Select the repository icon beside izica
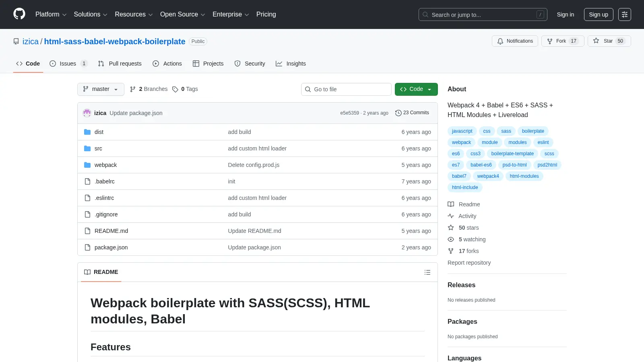Viewport: 644px width, 362px height. pos(16,41)
